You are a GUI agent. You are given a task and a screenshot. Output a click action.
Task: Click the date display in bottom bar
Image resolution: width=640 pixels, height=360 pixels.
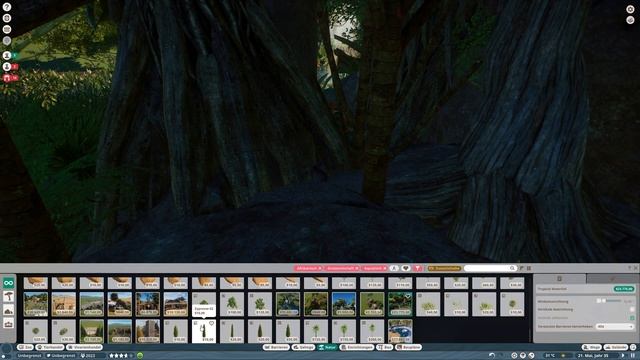coord(593,356)
